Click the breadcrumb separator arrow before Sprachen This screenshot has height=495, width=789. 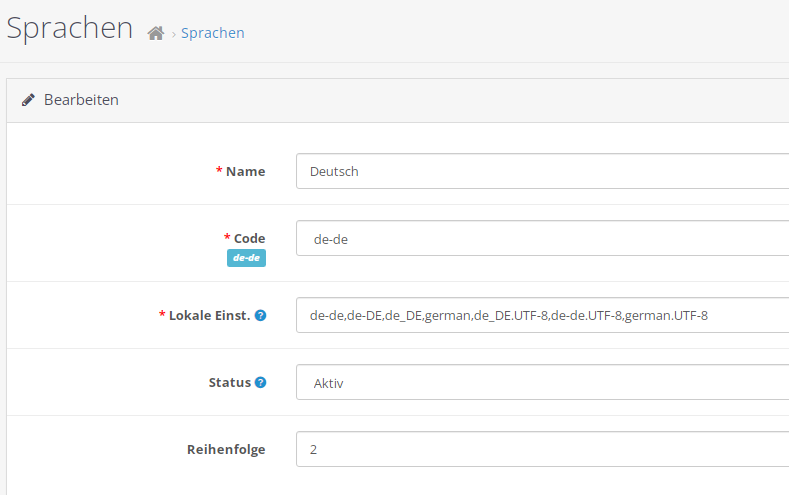click(173, 34)
